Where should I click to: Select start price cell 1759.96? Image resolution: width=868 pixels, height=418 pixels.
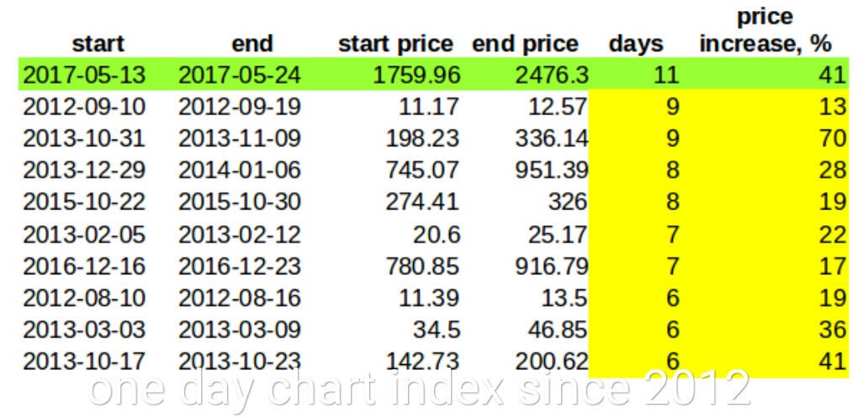(419, 75)
